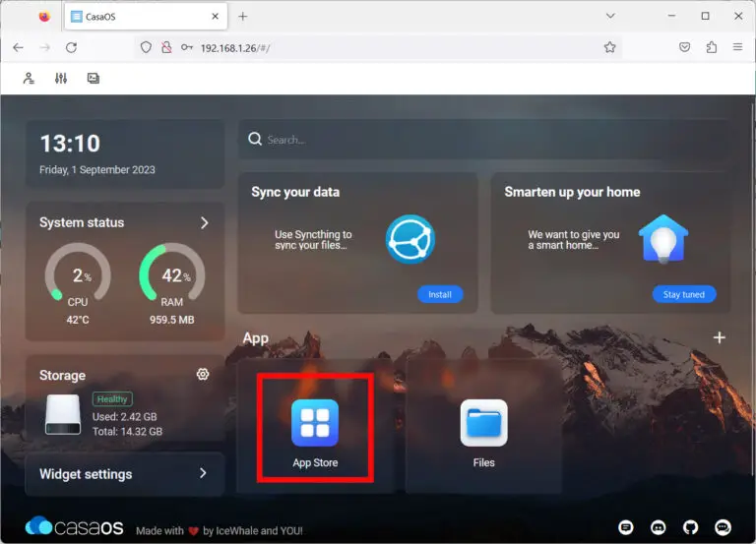
Task: Open CasaOS settings sliders icon
Action: tap(61, 79)
